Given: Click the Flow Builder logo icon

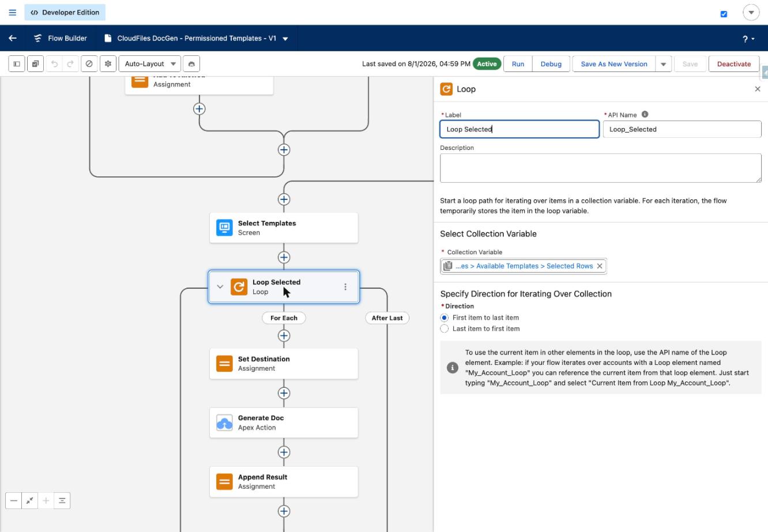Looking at the screenshot, I should (38, 38).
